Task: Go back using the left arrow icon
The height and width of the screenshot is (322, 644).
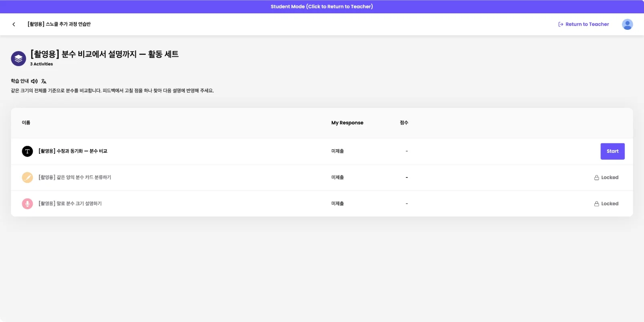Action: click(14, 24)
